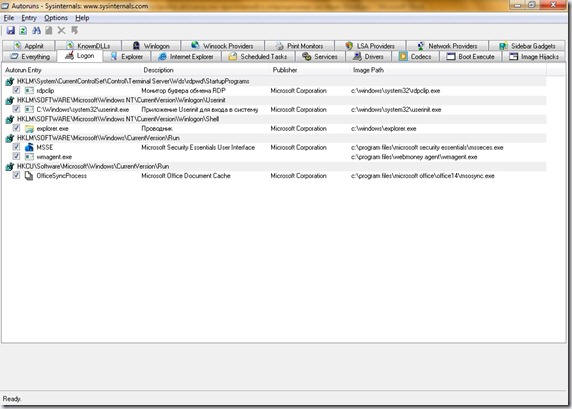572x409 pixels.
Task: Open the KnownDLLs tab
Action: point(88,46)
